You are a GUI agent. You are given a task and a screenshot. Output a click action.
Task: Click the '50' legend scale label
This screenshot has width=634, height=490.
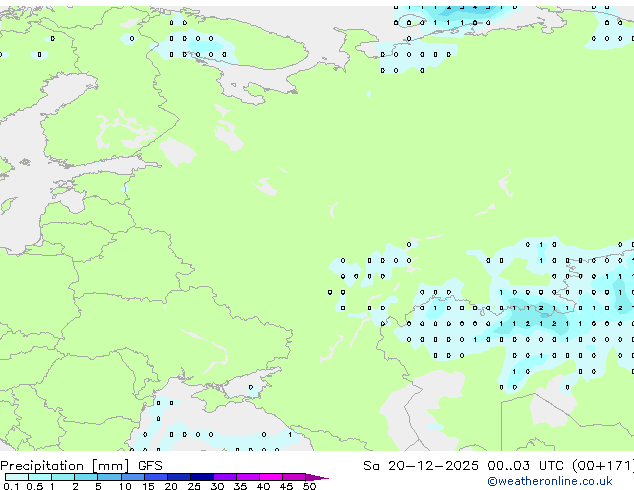pos(309,486)
